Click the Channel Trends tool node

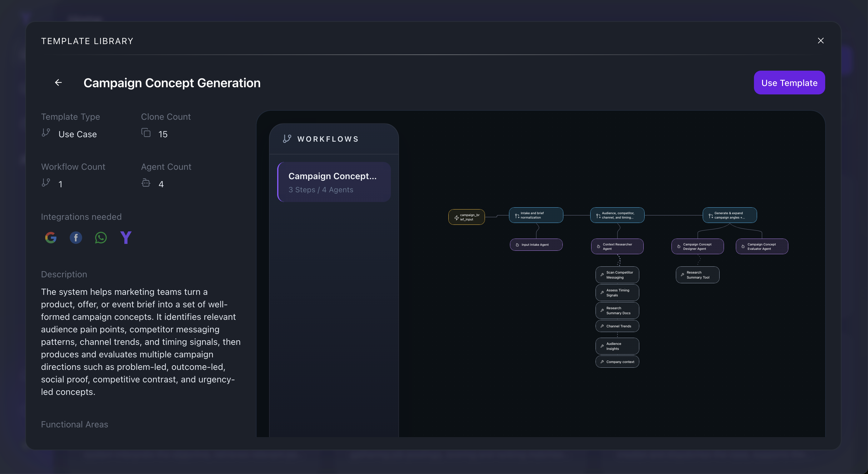617,326
